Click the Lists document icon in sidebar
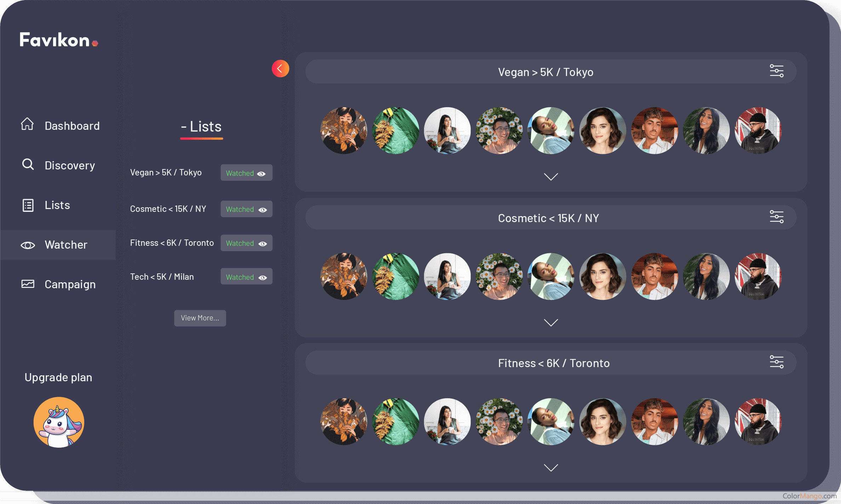The height and width of the screenshot is (504, 841). 28,205
